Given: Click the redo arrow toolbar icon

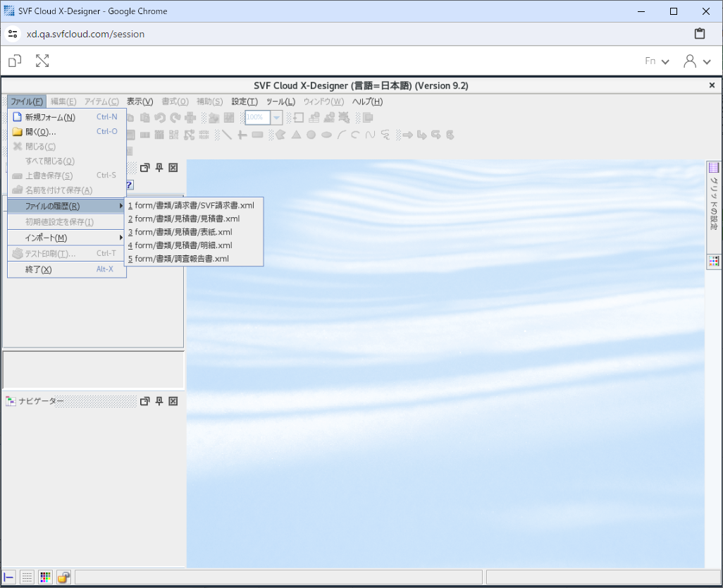Looking at the screenshot, I should (x=175, y=118).
